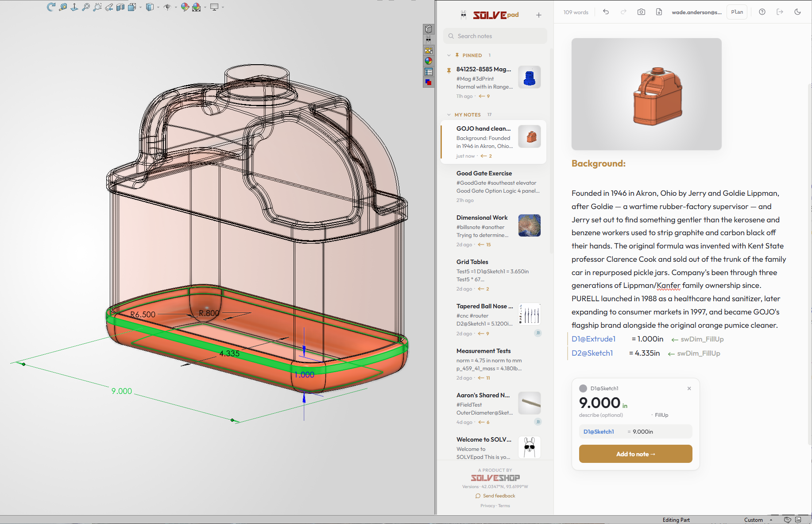This screenshot has height=524, width=812.
Task: Collapse the MY NOTES section chevron
Action: pyautogui.click(x=449, y=115)
